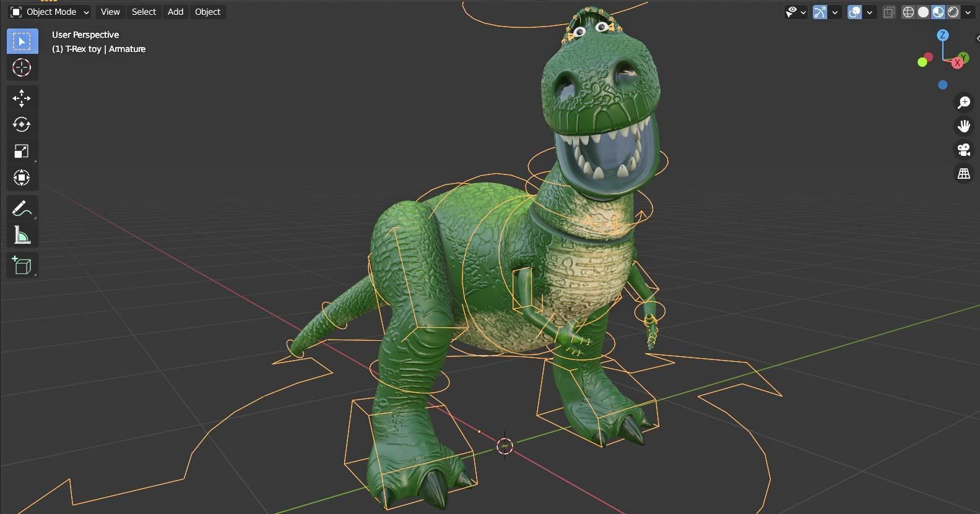
Task: Click the negative X axis dark red dot
Action: [x=928, y=58]
